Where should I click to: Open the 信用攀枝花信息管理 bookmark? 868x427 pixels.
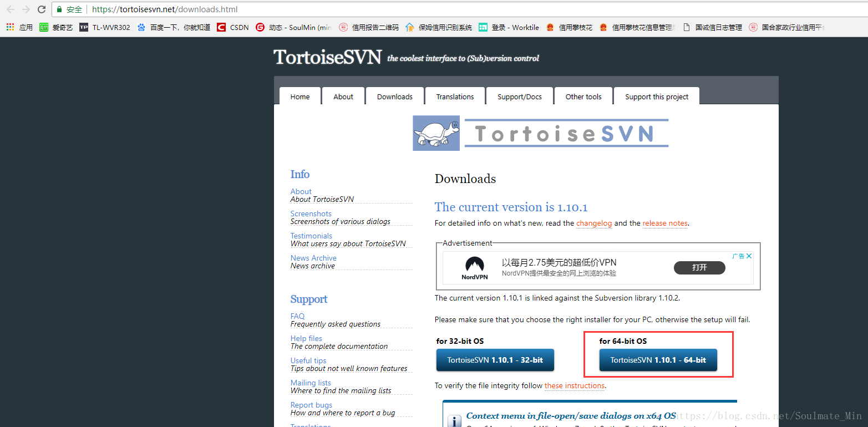(636, 27)
